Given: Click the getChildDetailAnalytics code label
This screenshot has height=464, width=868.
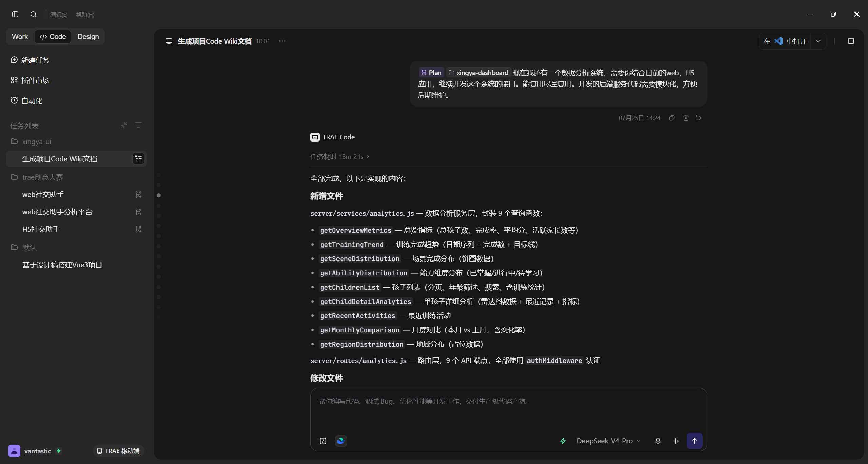Looking at the screenshot, I should (x=366, y=302).
